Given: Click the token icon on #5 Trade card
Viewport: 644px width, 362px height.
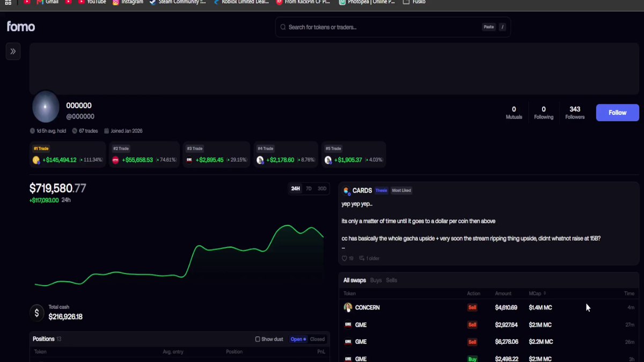Looking at the screenshot, I should point(328,160).
